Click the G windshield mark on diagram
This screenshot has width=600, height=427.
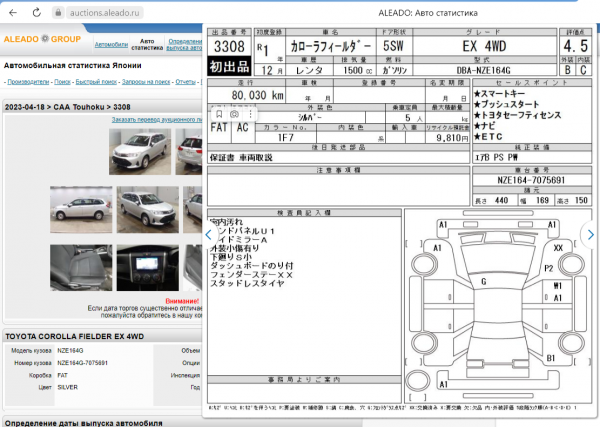(x=484, y=282)
